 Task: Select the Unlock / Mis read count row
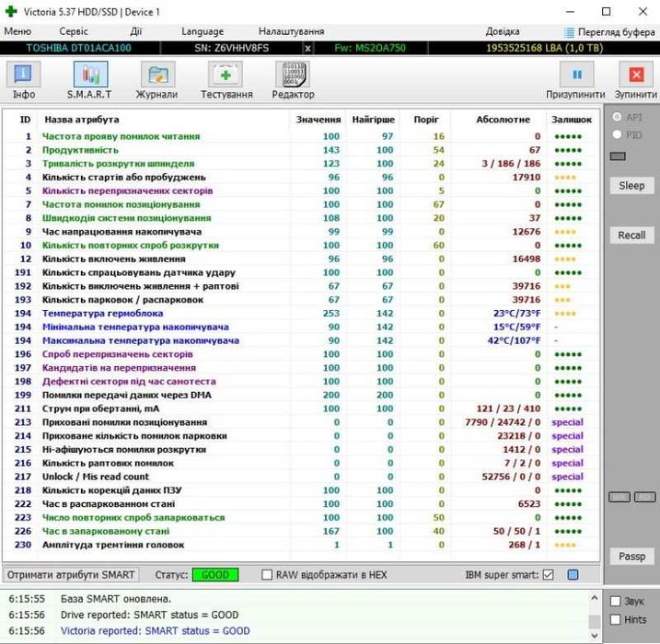click(x=301, y=477)
